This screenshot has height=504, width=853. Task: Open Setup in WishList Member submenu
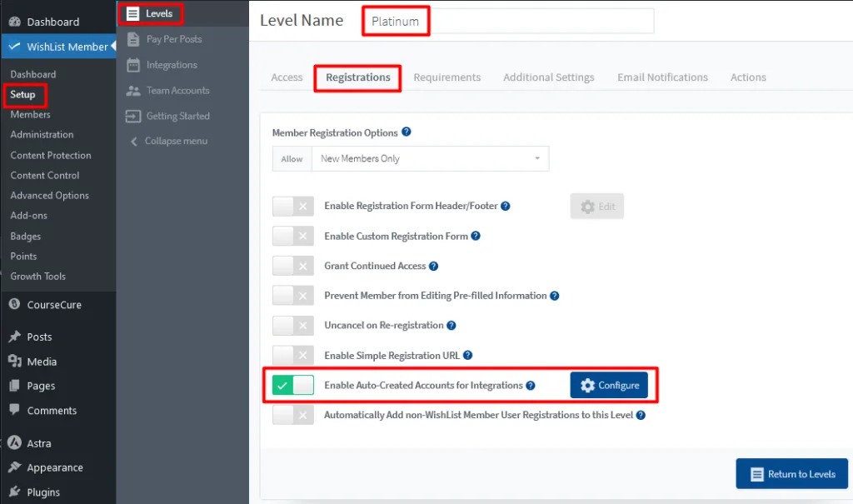coord(22,95)
